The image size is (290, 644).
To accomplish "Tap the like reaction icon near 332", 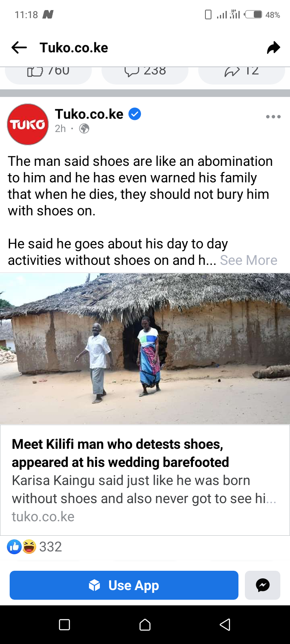I will (14, 547).
